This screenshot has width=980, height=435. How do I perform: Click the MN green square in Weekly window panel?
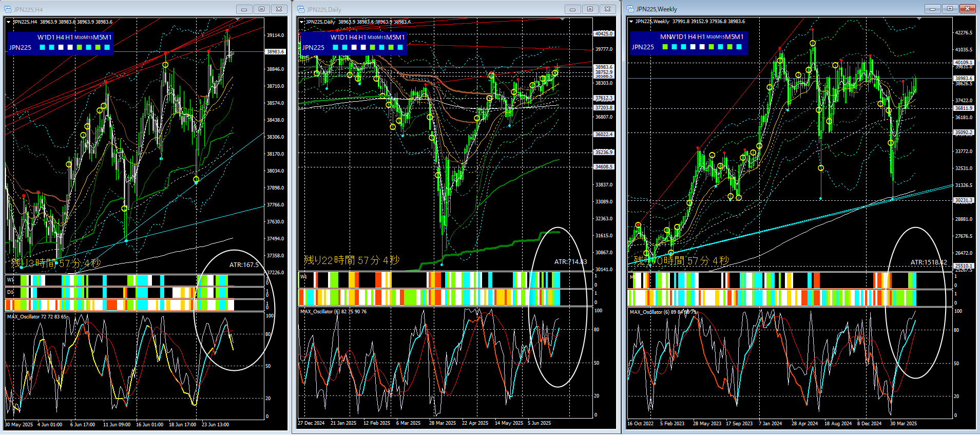665,47
